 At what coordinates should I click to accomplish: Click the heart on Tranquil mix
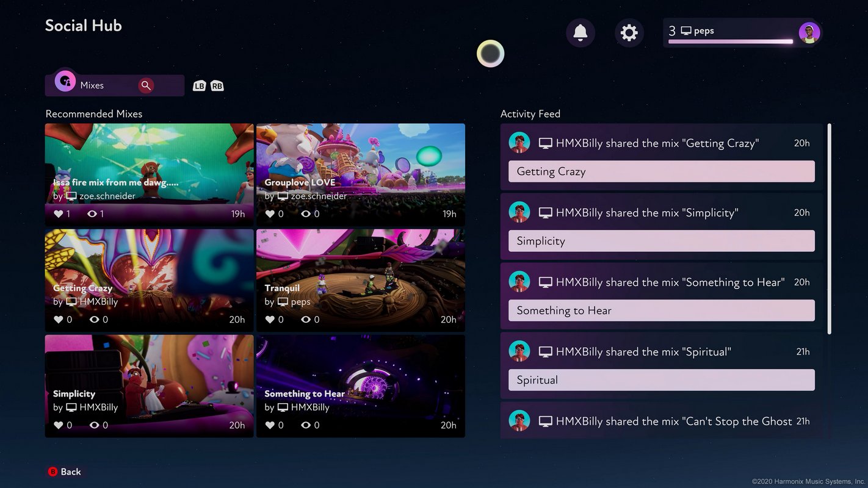coord(270,320)
